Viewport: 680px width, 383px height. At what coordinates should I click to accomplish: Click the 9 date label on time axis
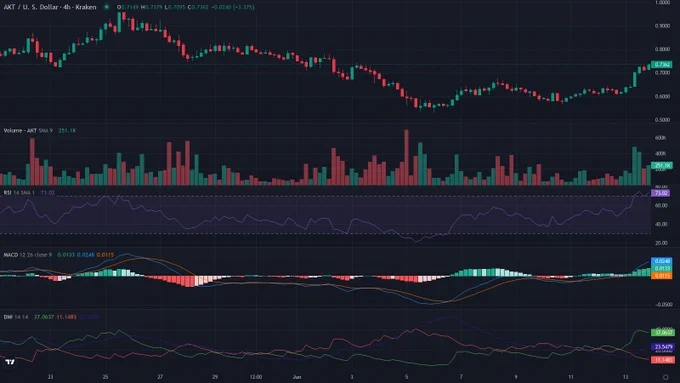[x=516, y=377]
